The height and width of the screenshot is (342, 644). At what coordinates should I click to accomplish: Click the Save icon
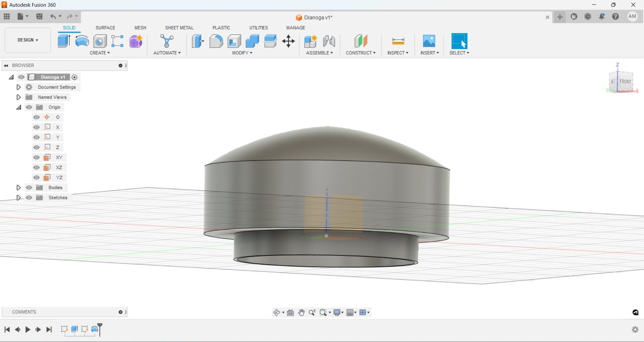click(39, 16)
